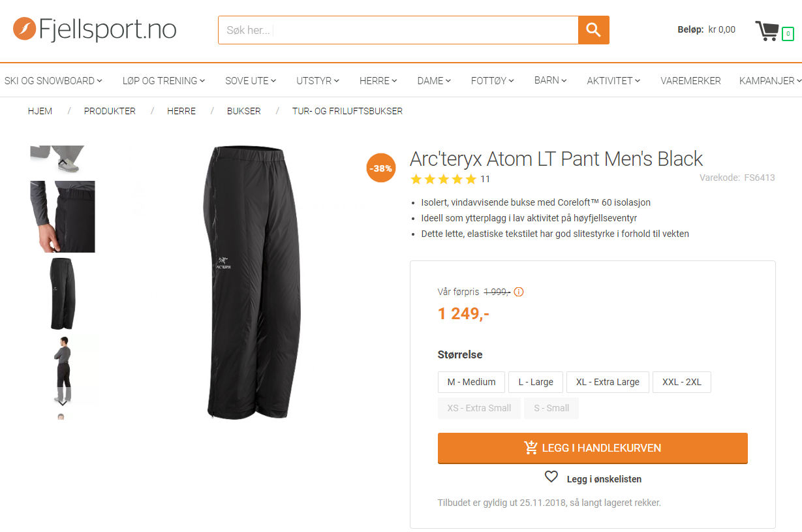Click the Legg i ønskelisten link
The height and width of the screenshot is (532, 802).
click(604, 479)
